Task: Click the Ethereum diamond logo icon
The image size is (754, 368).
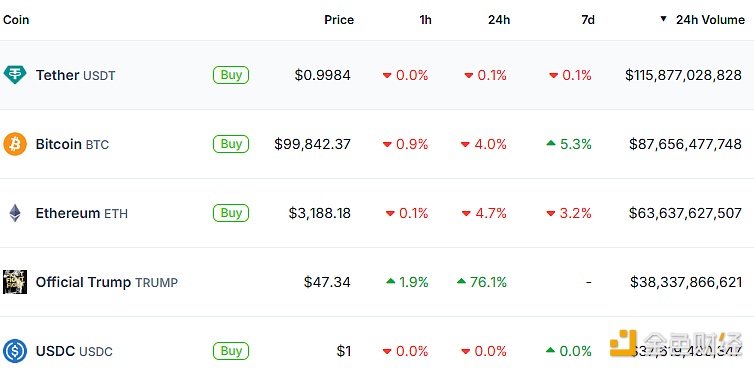Action: click(x=15, y=213)
